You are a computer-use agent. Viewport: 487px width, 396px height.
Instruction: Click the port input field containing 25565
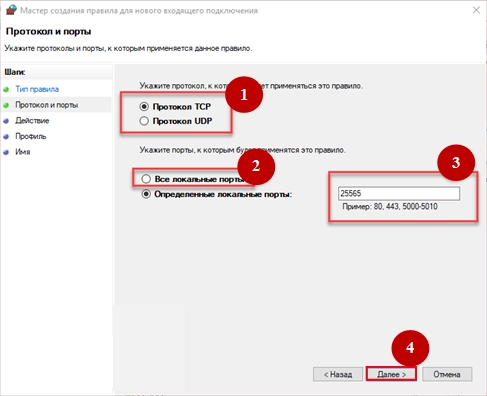point(399,193)
